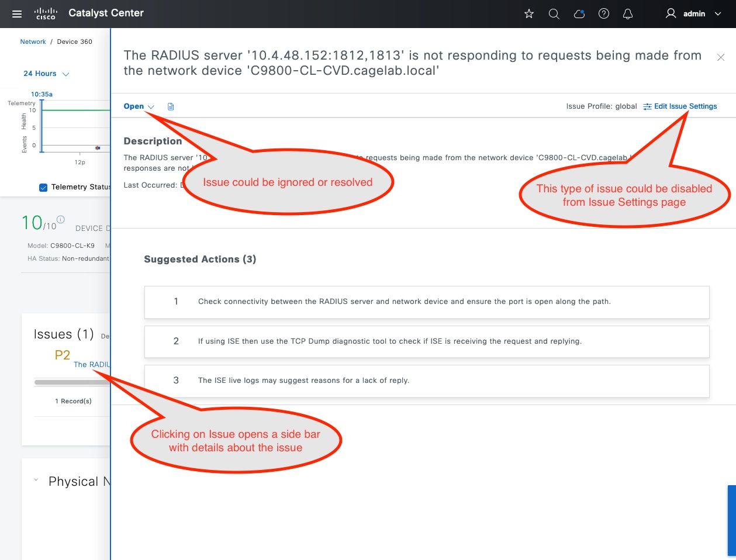This screenshot has width=736, height=560.
Task: Navigate to Network breadcrumb
Action: 33,42
